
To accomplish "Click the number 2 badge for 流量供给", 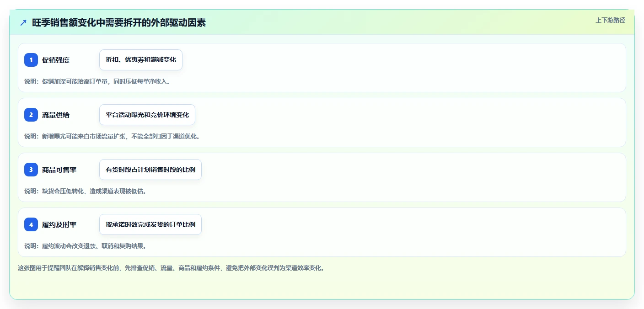I will pyautogui.click(x=31, y=115).
